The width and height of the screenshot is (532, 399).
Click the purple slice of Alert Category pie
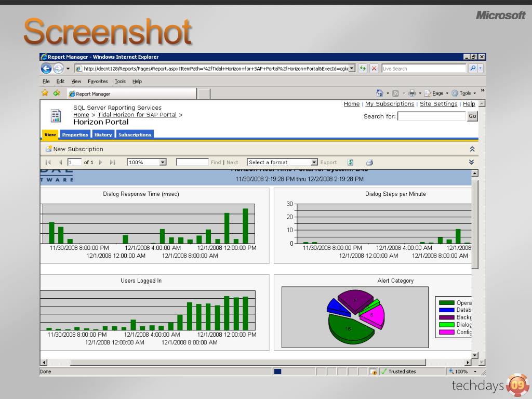click(355, 301)
